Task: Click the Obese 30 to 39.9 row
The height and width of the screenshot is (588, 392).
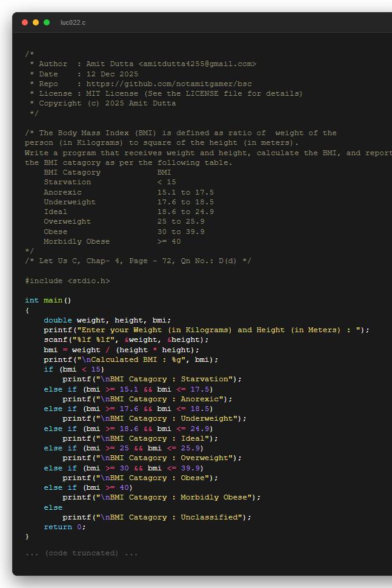Action: point(124,232)
